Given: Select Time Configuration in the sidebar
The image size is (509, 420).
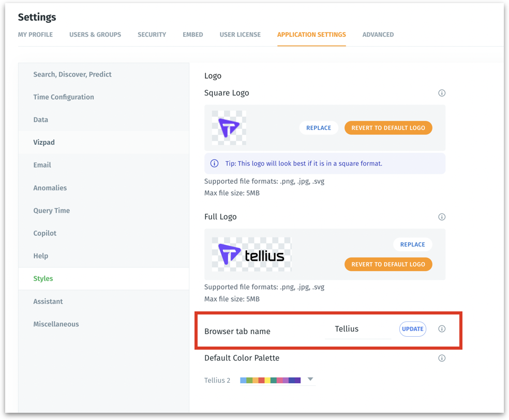Looking at the screenshot, I should (x=64, y=97).
